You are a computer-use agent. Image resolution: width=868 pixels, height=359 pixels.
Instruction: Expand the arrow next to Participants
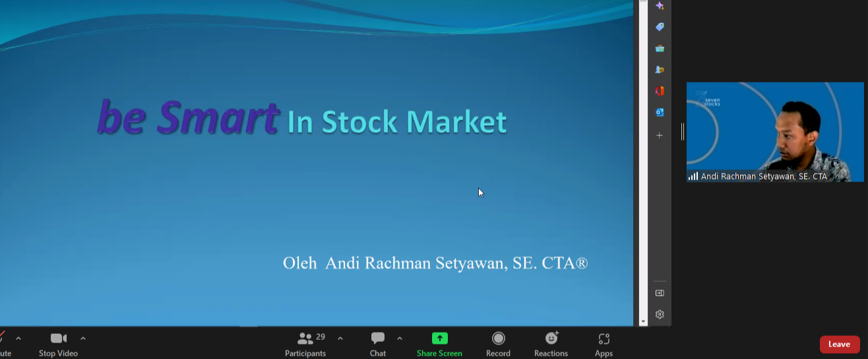click(340, 339)
